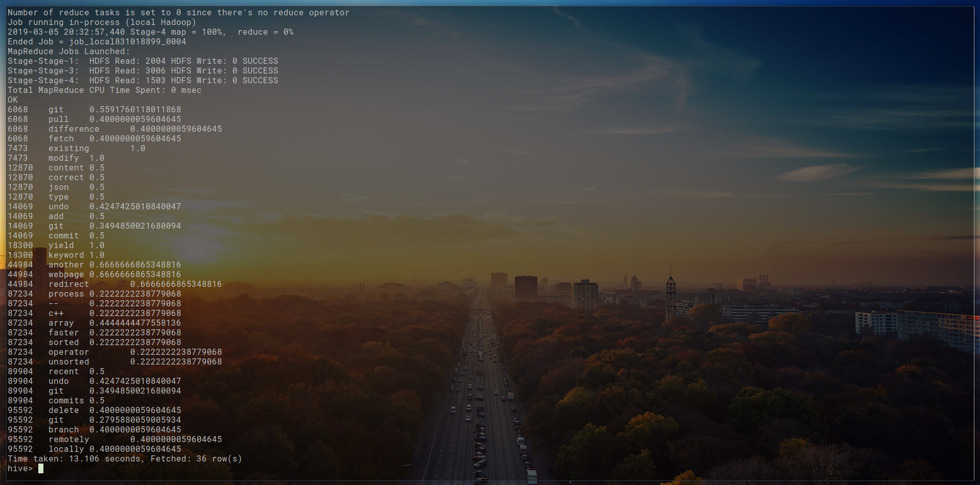Click the word 'operator' in row 87234
The image size is (980, 485).
[x=69, y=352]
